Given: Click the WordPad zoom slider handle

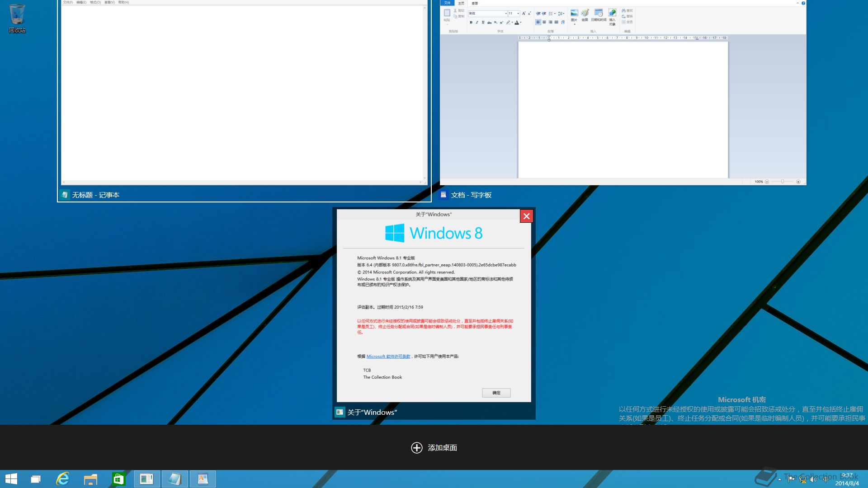Looking at the screenshot, I should (783, 182).
